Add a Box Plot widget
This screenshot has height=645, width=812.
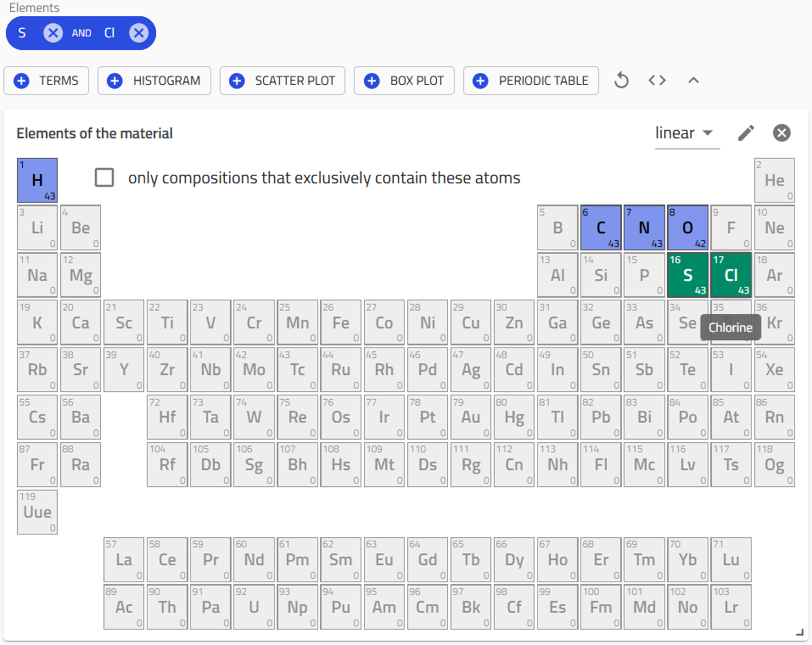pos(404,81)
